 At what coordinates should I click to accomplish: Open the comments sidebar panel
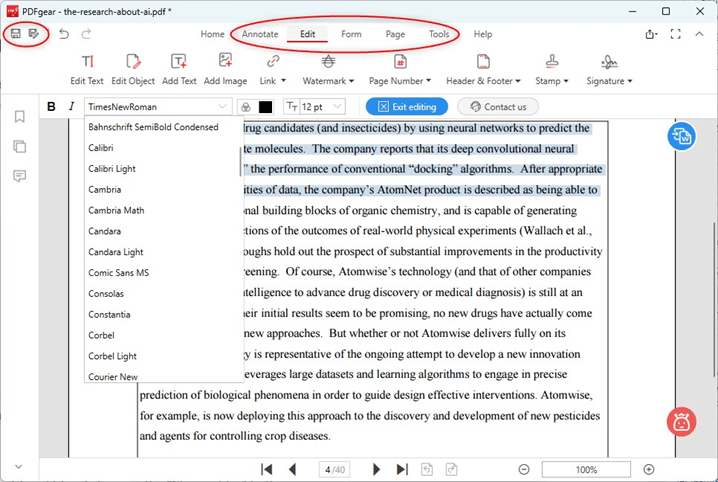[19, 176]
